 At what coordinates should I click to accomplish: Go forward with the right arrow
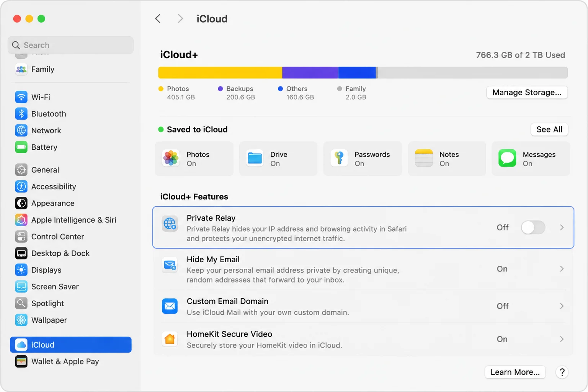tap(180, 19)
